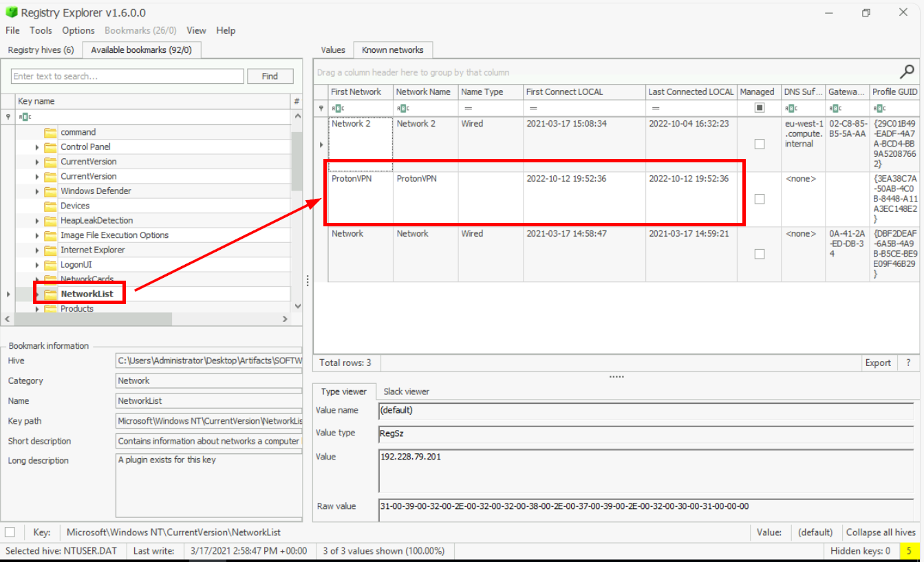This screenshot has width=924, height=562.
Task: Click the Windows Defender folder icon
Action: tap(50, 191)
